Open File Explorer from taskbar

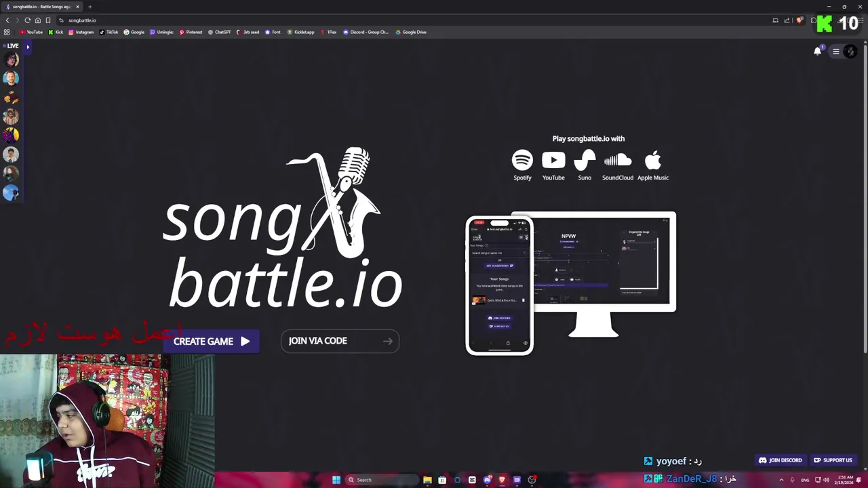pos(427,480)
